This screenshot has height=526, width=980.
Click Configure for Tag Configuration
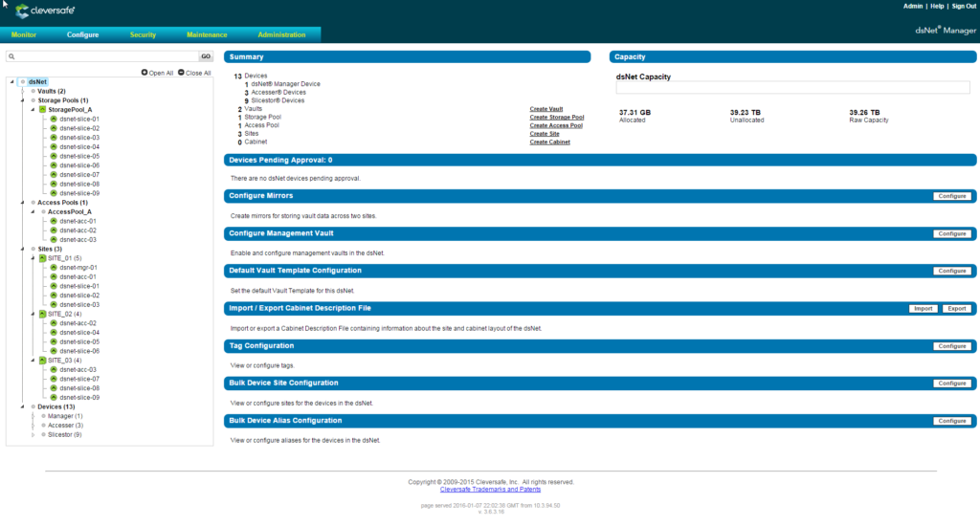[952, 346]
